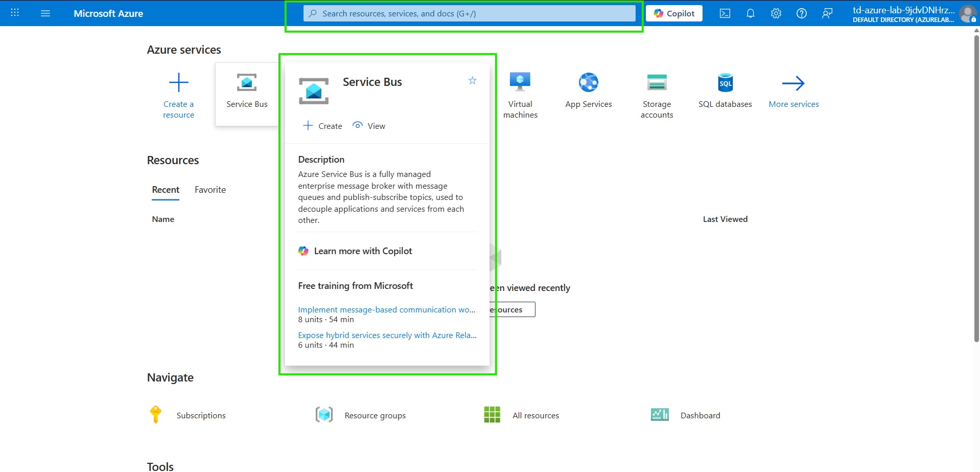
Task: Switch to the Favorite tab
Action: pos(210,190)
